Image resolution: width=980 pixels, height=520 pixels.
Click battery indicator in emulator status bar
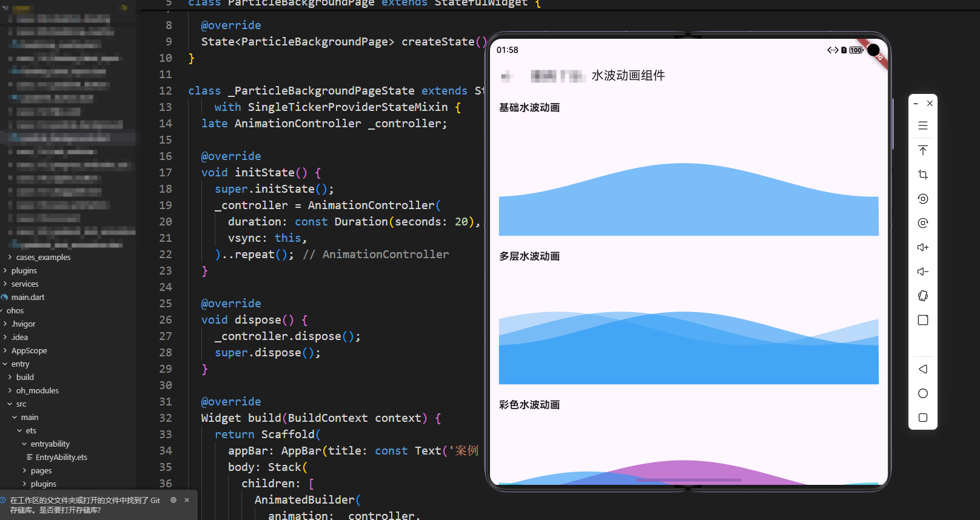click(x=856, y=50)
